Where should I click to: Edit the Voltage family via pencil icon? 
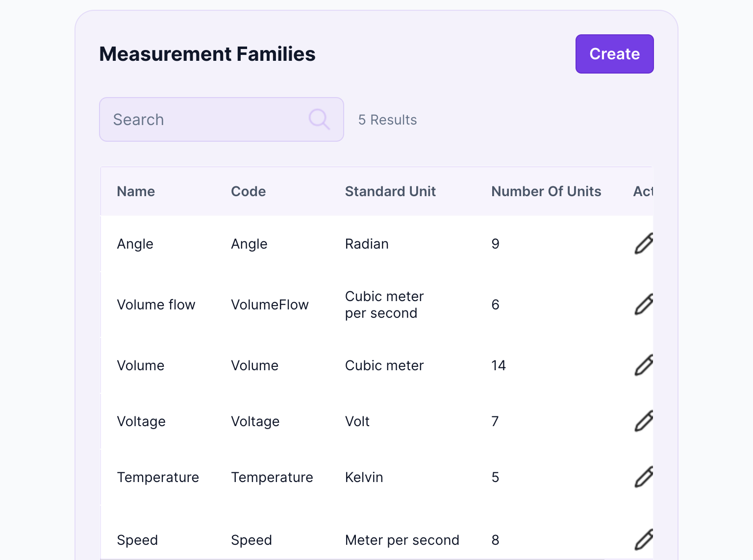[x=644, y=421]
